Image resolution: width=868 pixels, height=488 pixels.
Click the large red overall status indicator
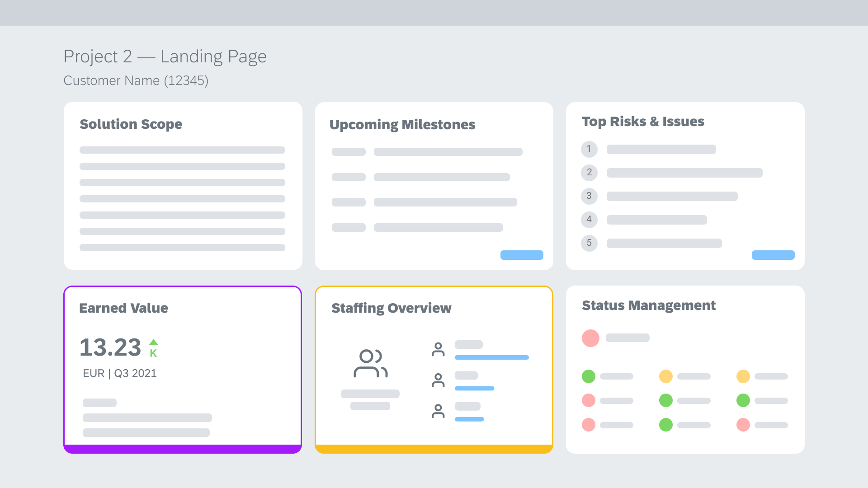point(590,338)
